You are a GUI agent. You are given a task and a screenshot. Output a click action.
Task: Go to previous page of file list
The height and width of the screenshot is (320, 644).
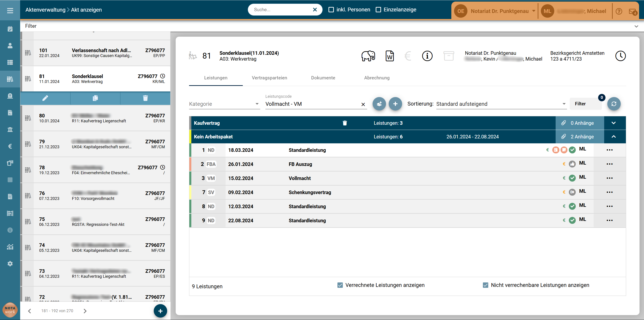30,311
